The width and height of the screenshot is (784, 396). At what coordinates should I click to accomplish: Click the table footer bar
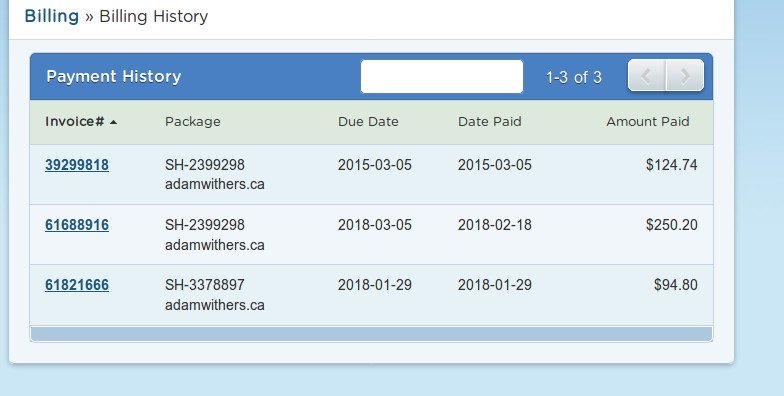point(372,334)
